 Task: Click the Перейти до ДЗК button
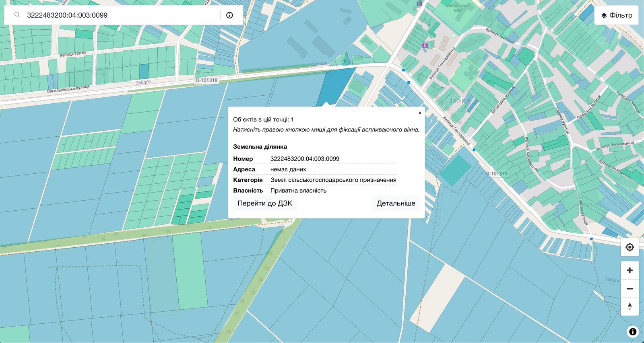265,203
